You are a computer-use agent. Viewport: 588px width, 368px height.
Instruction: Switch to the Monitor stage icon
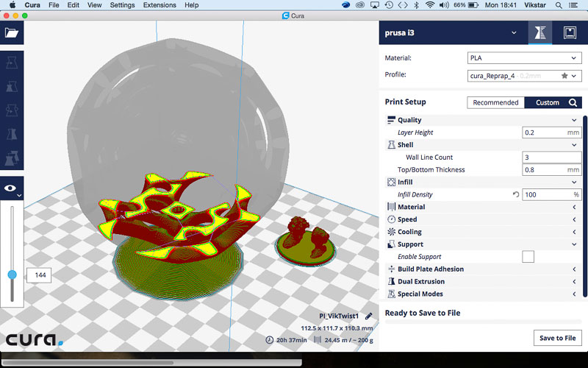tap(570, 32)
